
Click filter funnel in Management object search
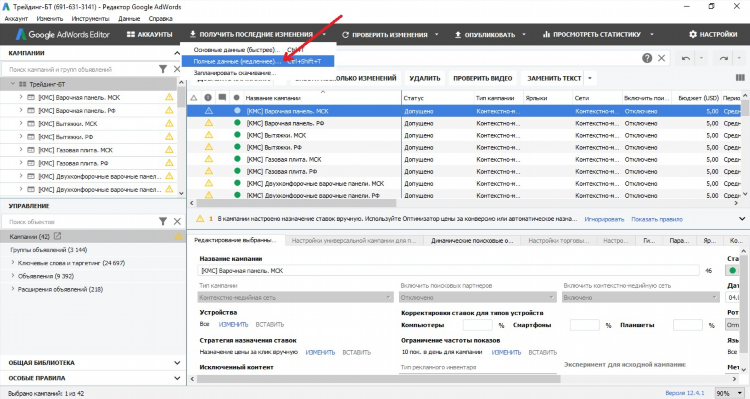point(163,221)
